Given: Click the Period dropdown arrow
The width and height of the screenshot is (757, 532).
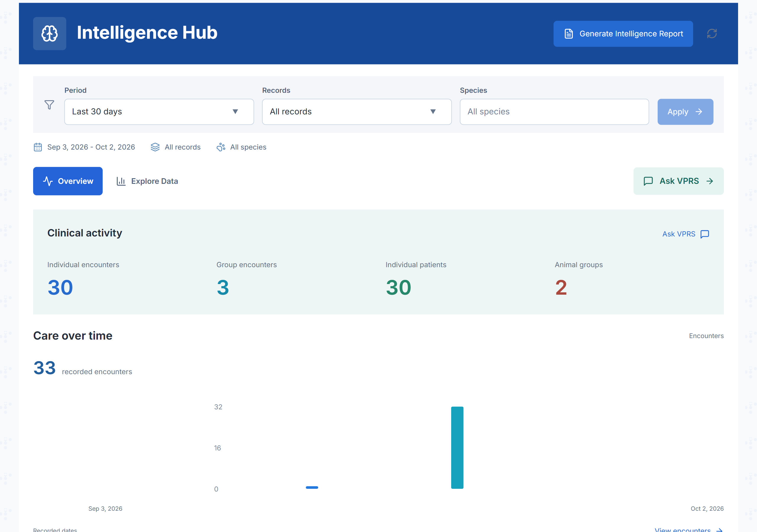Looking at the screenshot, I should click(x=235, y=112).
